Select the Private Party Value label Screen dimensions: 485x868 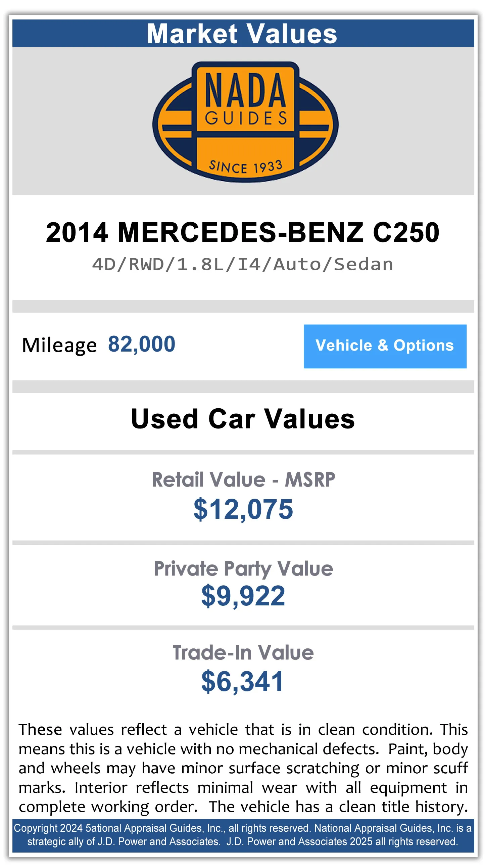243,569
